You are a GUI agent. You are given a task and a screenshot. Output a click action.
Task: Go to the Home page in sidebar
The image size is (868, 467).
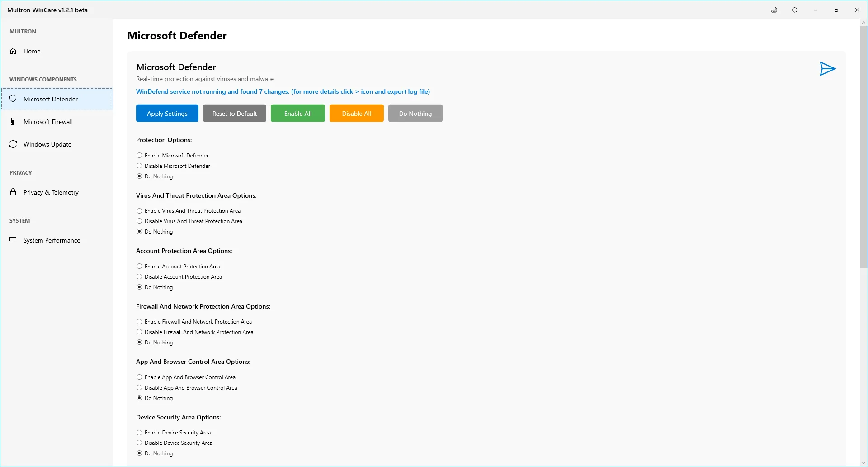point(57,51)
